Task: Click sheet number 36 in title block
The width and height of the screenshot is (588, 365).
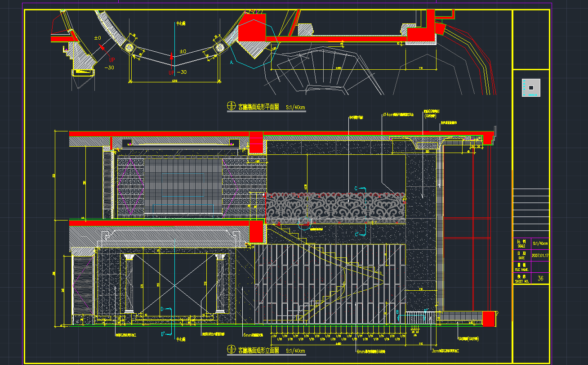Action: pyautogui.click(x=540, y=279)
